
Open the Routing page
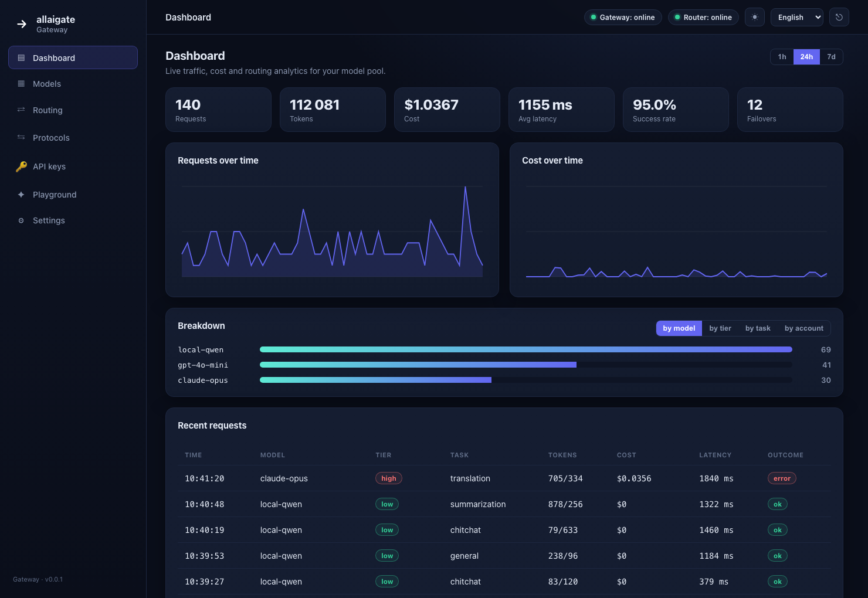(73, 110)
